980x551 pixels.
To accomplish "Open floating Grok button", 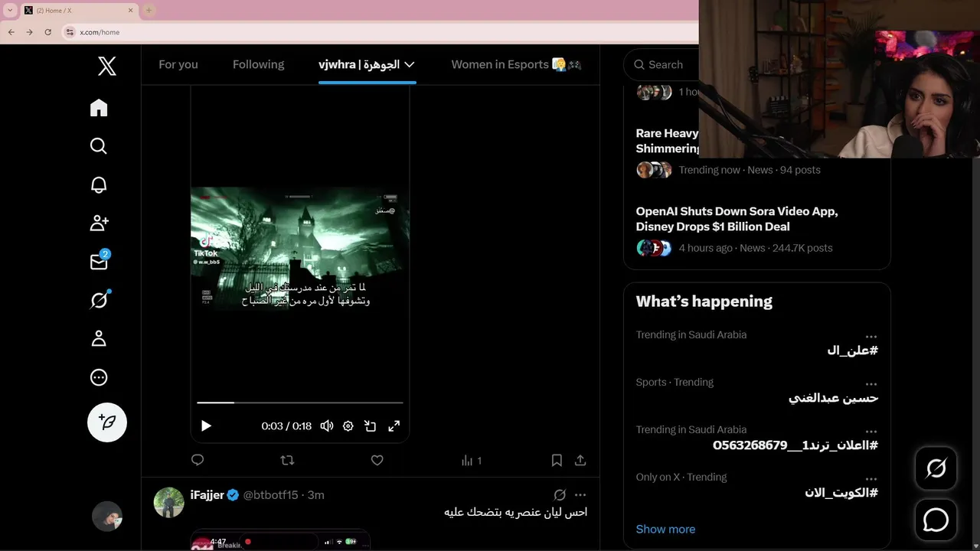I will 936,468.
